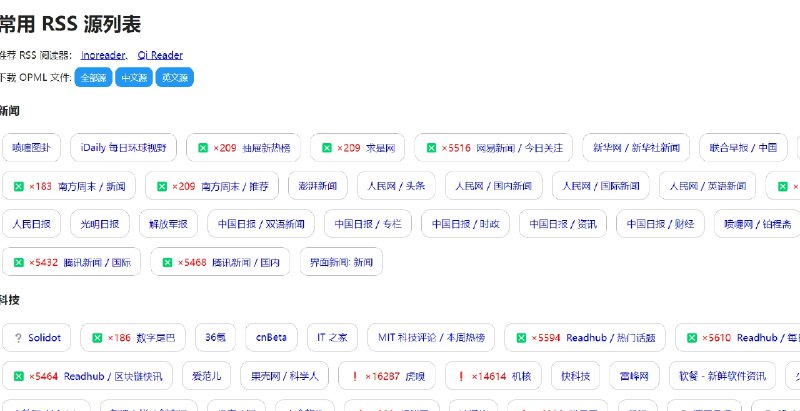
Task: Click the green X icon beside 腾讯新闻 / 国际
Action: pos(19,262)
